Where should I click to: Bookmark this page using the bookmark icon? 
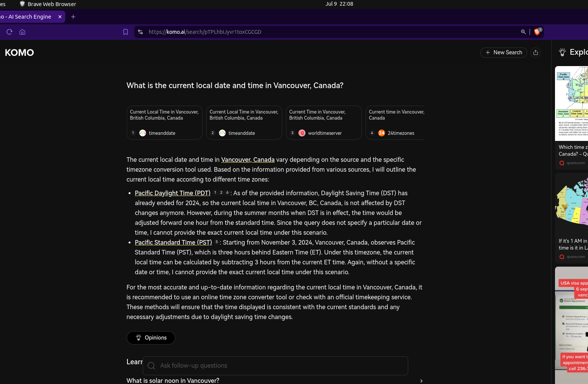[126, 32]
